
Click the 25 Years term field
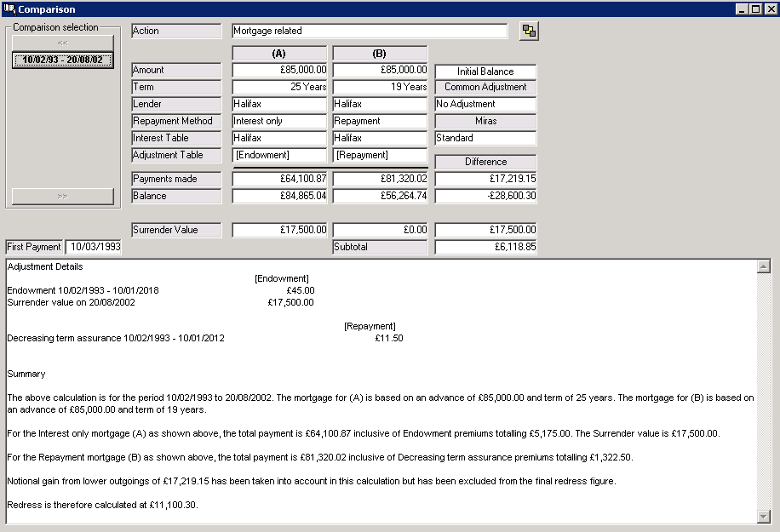pos(279,87)
